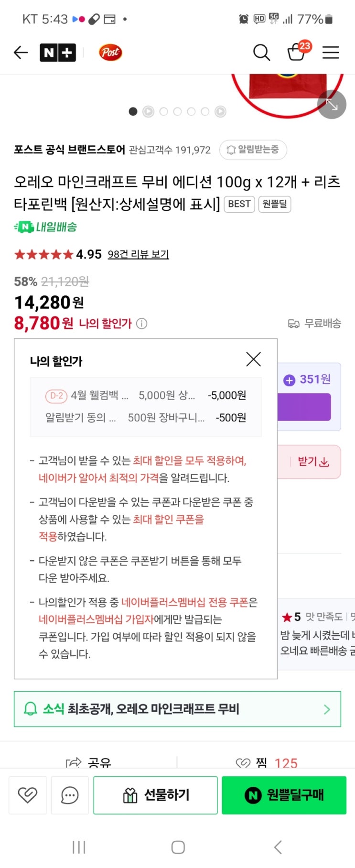Open the hamburger menu

point(331,52)
